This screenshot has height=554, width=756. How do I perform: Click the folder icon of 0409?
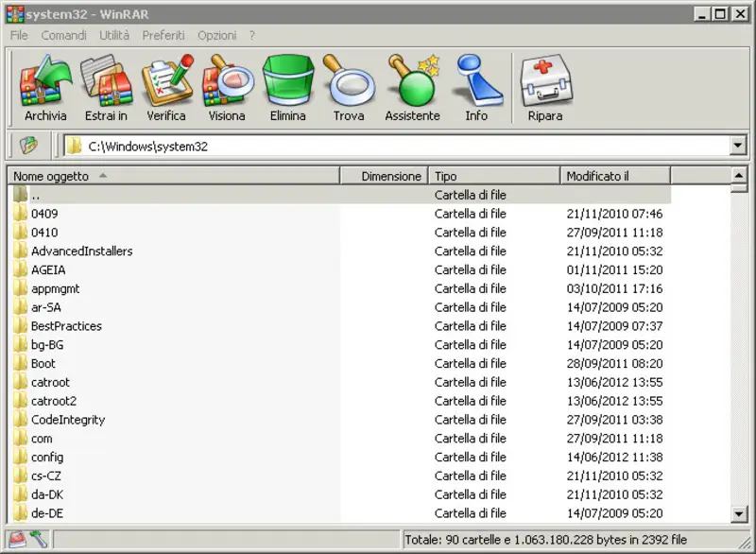coord(20,213)
